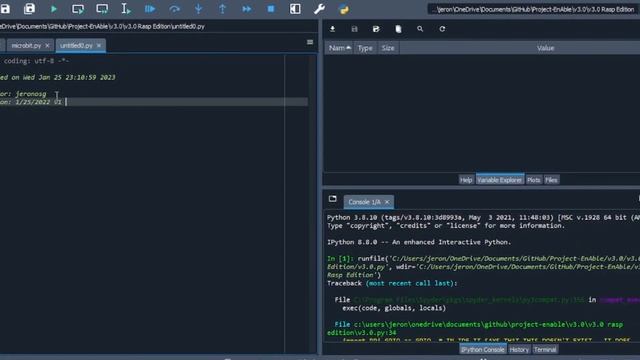Click 'IPython 8.8.0' line in console
The height and width of the screenshot is (360, 640).
419,242
